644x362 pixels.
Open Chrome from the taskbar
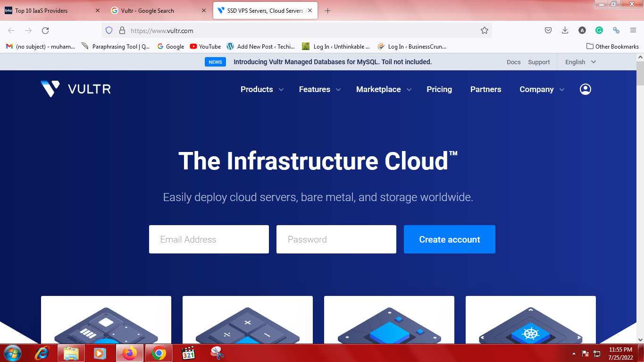click(x=159, y=353)
